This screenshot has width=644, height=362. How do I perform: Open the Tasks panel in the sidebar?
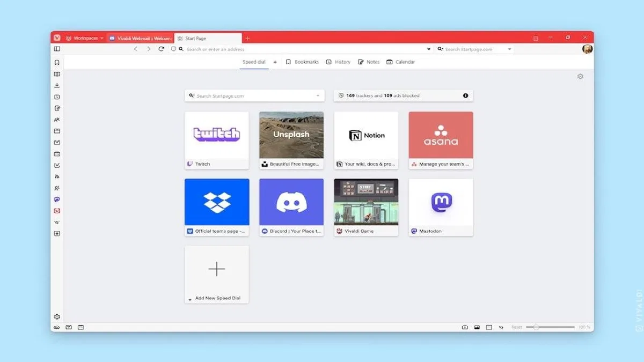[x=57, y=165]
